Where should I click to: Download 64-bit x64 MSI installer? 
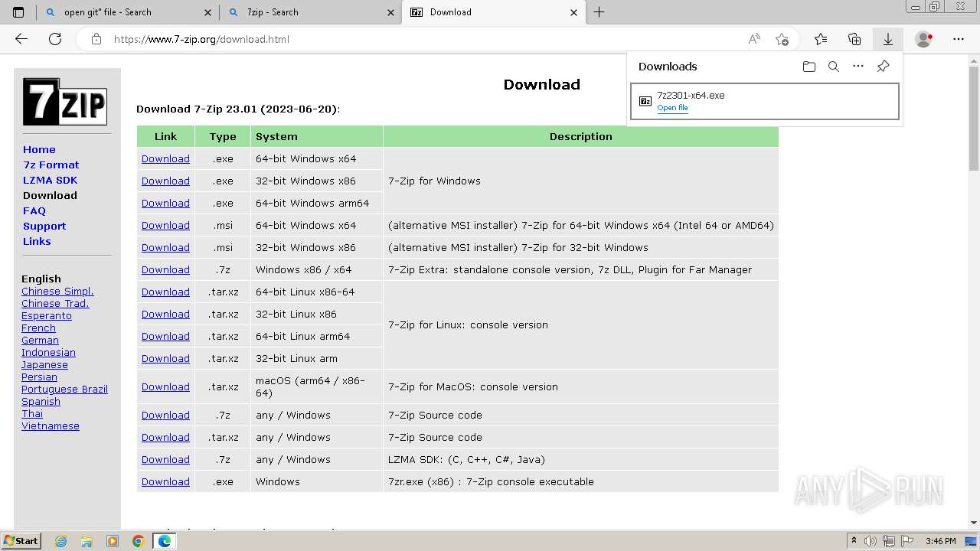pyautogui.click(x=165, y=225)
